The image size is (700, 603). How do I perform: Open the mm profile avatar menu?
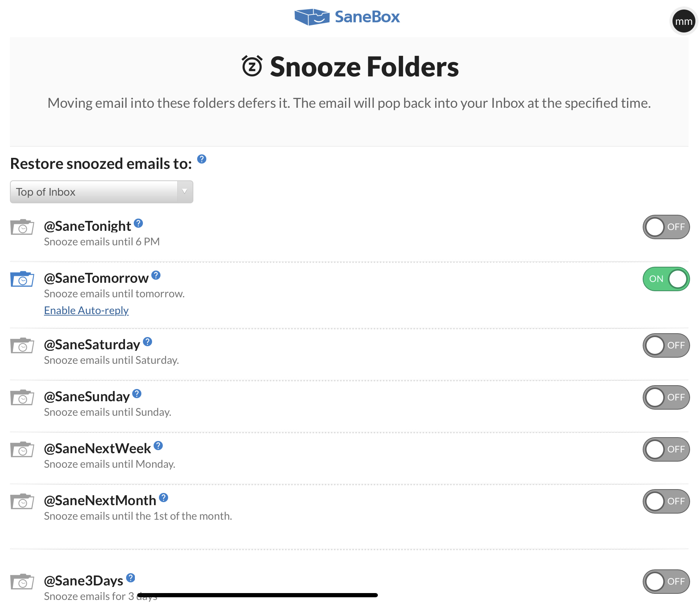(x=684, y=21)
